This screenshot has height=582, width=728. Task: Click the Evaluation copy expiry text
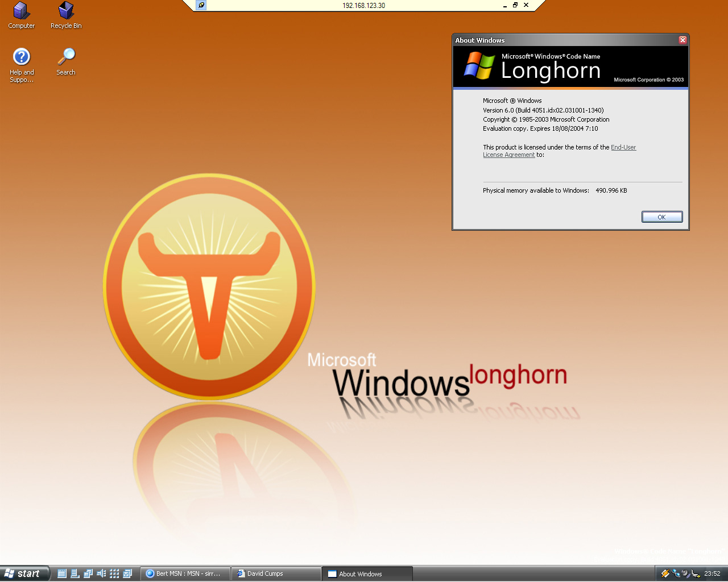click(x=540, y=128)
